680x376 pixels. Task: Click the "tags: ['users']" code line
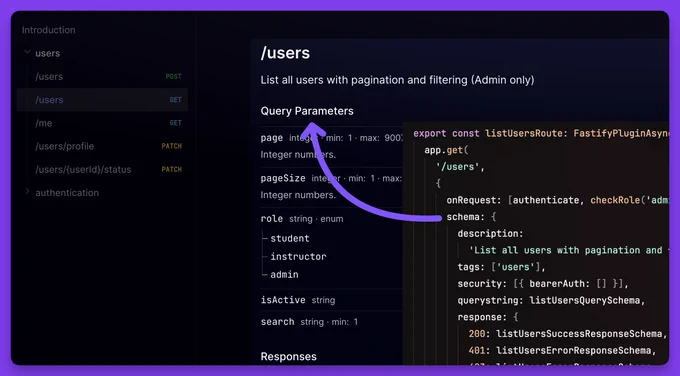point(501,267)
